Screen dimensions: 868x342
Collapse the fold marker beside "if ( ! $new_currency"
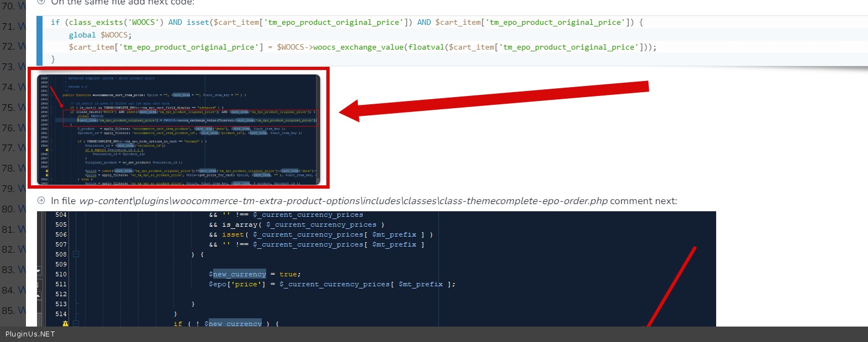[x=76, y=324]
